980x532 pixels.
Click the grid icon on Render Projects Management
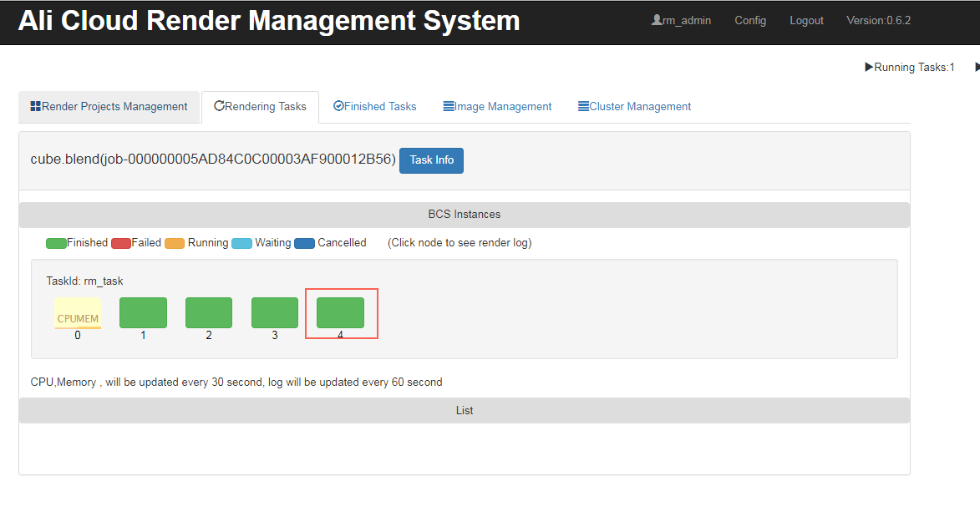[36, 106]
